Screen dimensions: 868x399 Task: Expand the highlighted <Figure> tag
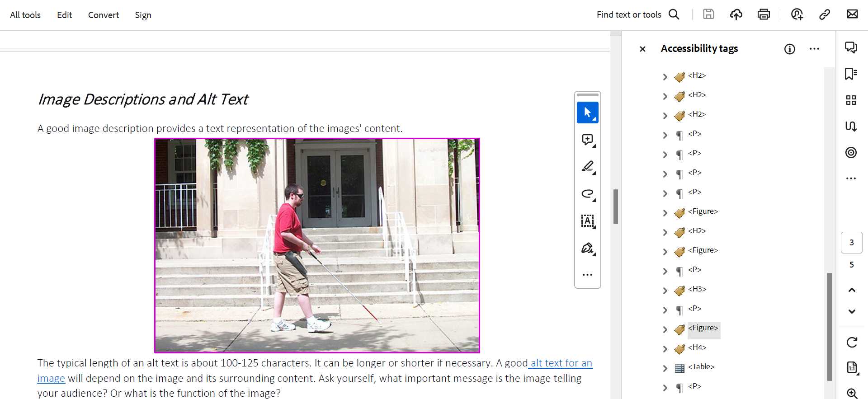pos(665,329)
